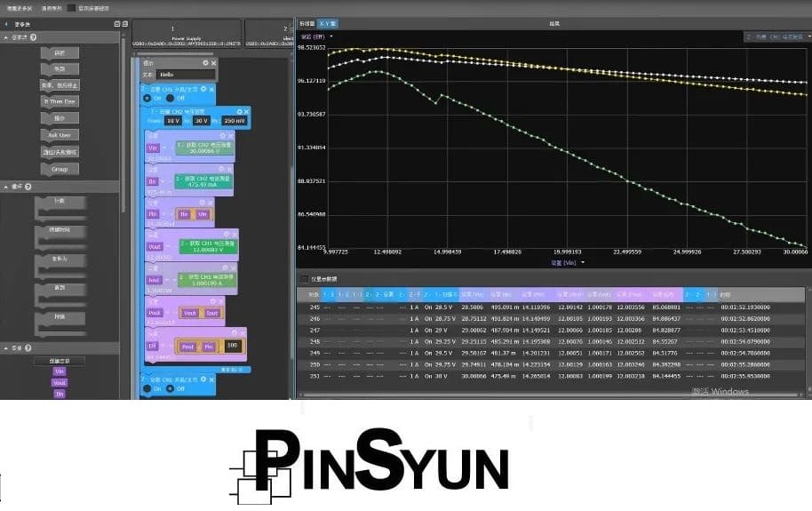Toggle the checkbox in the top toolbar
This screenshot has width=812, height=511.
pyautogui.click(x=71, y=8)
